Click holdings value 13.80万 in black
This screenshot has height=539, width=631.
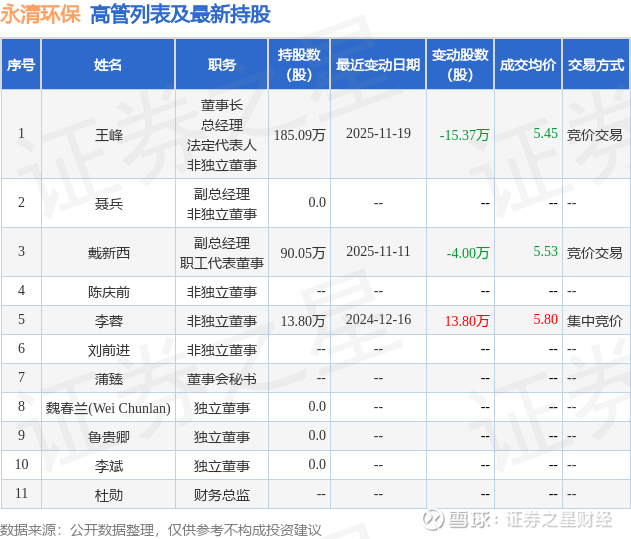coord(303,321)
